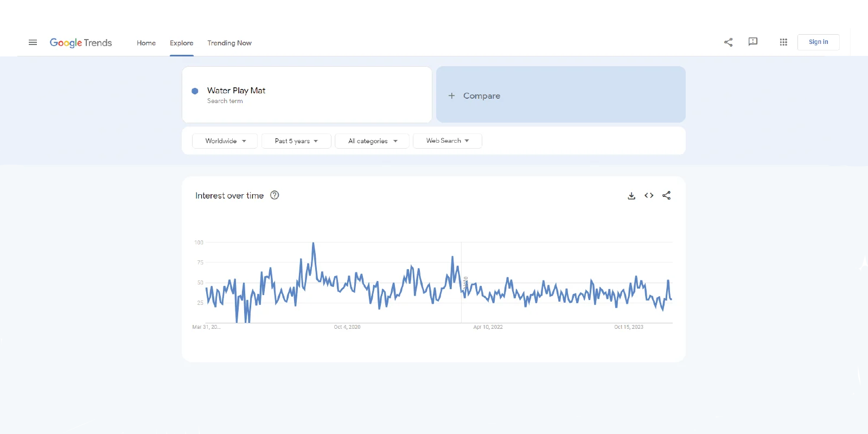This screenshot has height=434, width=868.
Task: Open the send feedback icon
Action: tap(752, 42)
